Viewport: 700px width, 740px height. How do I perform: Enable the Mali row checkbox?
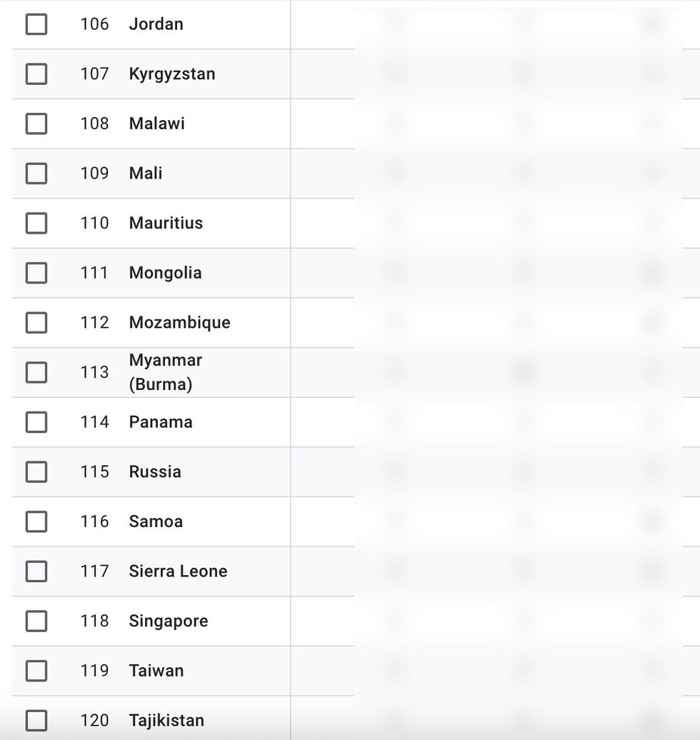coord(36,174)
